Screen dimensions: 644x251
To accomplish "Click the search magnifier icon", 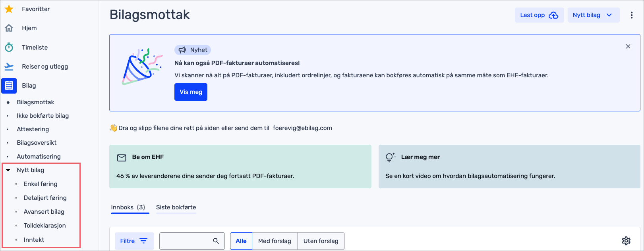I will click(x=216, y=241).
